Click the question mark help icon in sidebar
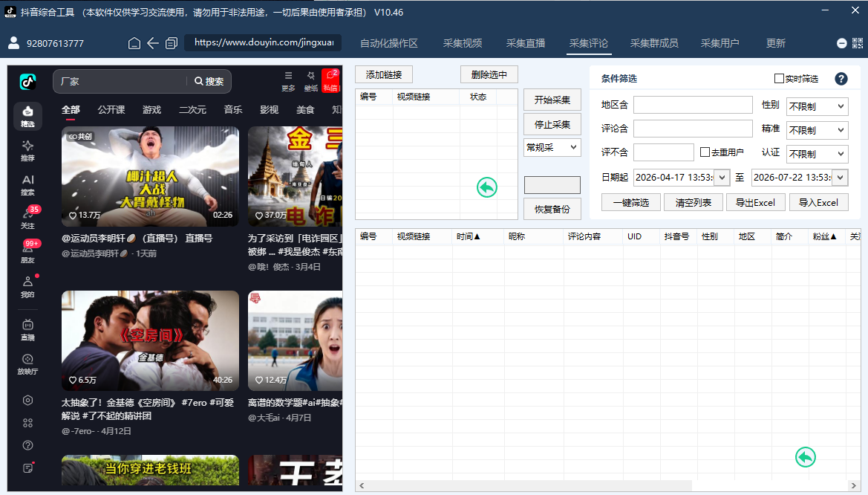Screen dimensions: 868x495 pos(27,445)
